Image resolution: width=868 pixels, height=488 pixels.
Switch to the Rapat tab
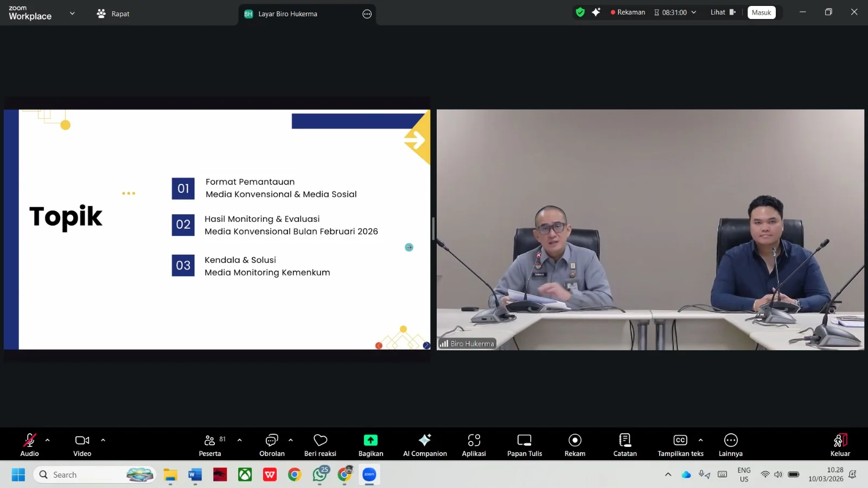(113, 14)
